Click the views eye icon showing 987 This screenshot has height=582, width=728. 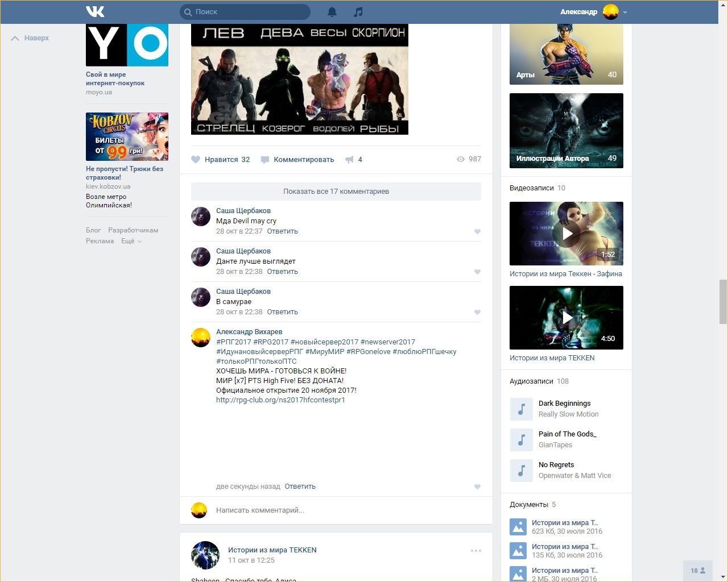point(461,159)
